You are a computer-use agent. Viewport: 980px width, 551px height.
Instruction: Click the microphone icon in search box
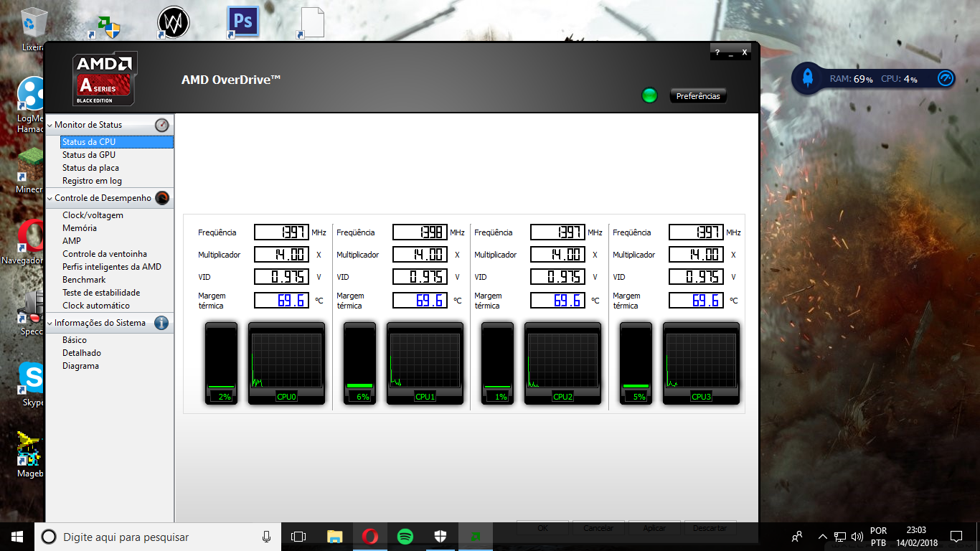(x=266, y=537)
